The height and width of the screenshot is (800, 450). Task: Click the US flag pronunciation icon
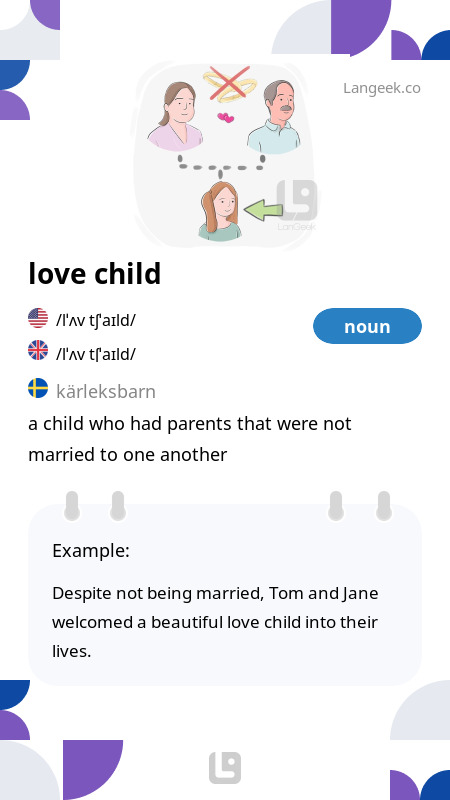[38, 318]
